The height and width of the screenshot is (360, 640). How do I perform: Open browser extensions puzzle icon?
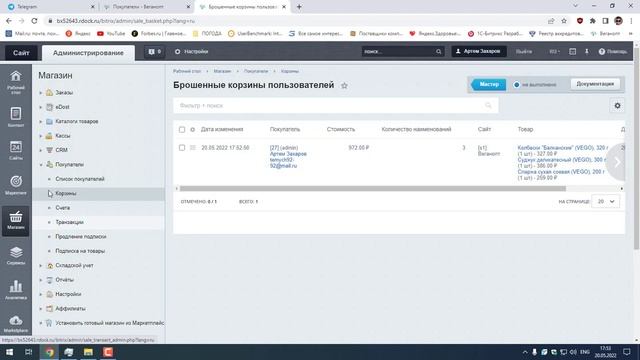click(x=593, y=21)
